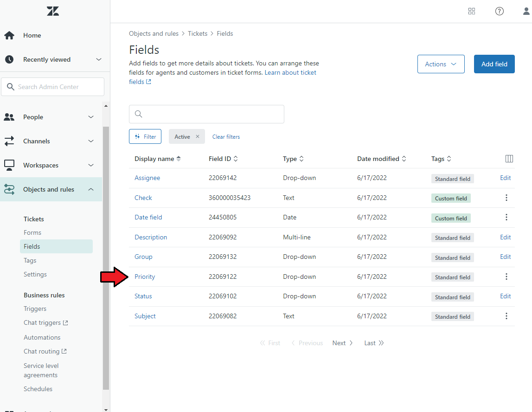Sort by Tags column
The width and height of the screenshot is (532, 412).
(442, 159)
